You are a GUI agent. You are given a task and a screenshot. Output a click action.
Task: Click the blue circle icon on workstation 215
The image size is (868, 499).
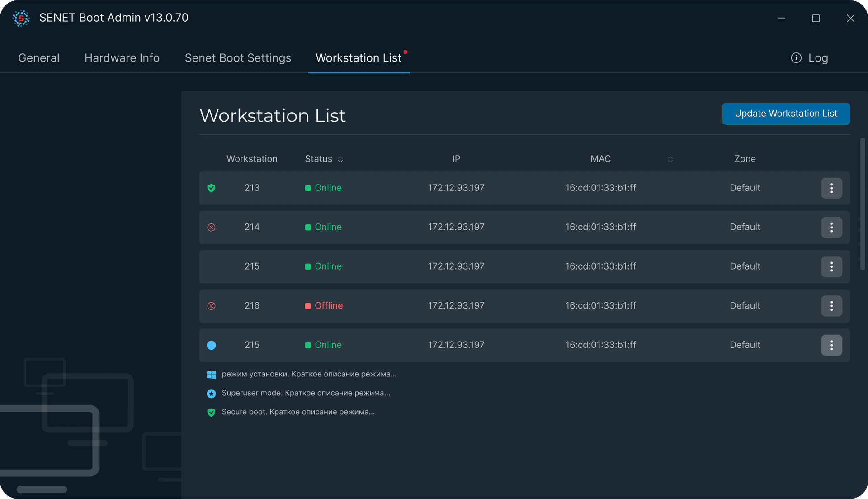211,345
